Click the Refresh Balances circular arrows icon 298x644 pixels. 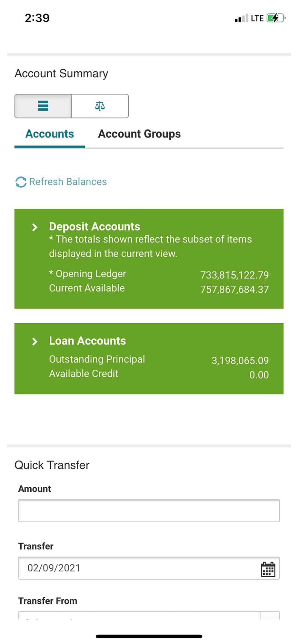(21, 182)
